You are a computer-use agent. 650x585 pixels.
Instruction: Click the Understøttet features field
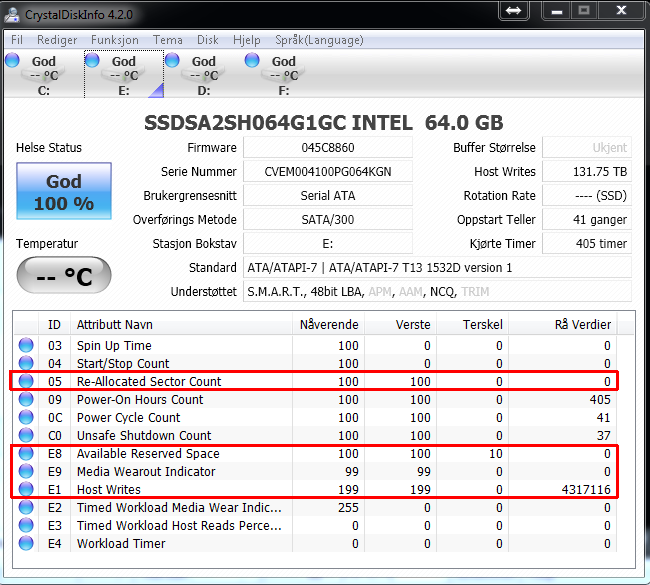pyautogui.click(x=437, y=292)
